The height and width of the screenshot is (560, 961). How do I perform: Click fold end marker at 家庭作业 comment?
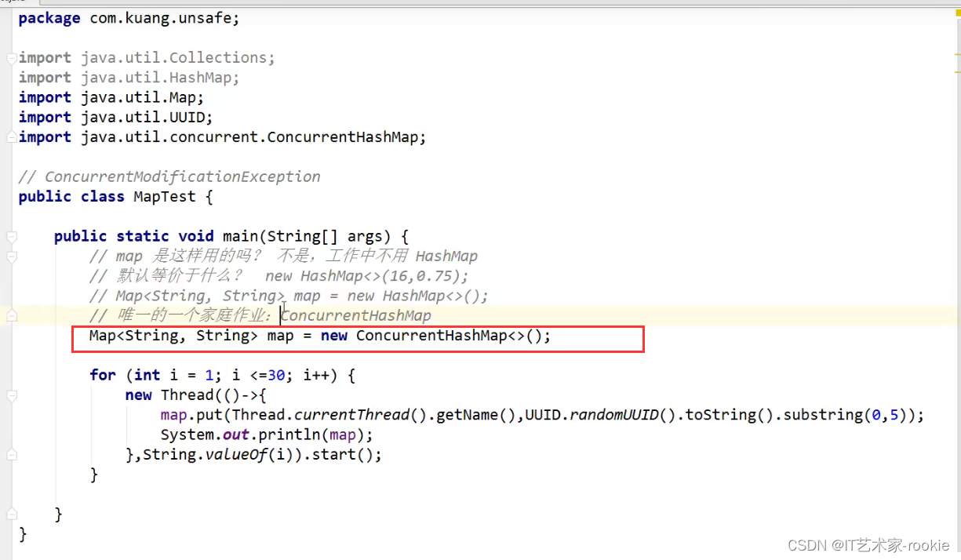pos(11,315)
